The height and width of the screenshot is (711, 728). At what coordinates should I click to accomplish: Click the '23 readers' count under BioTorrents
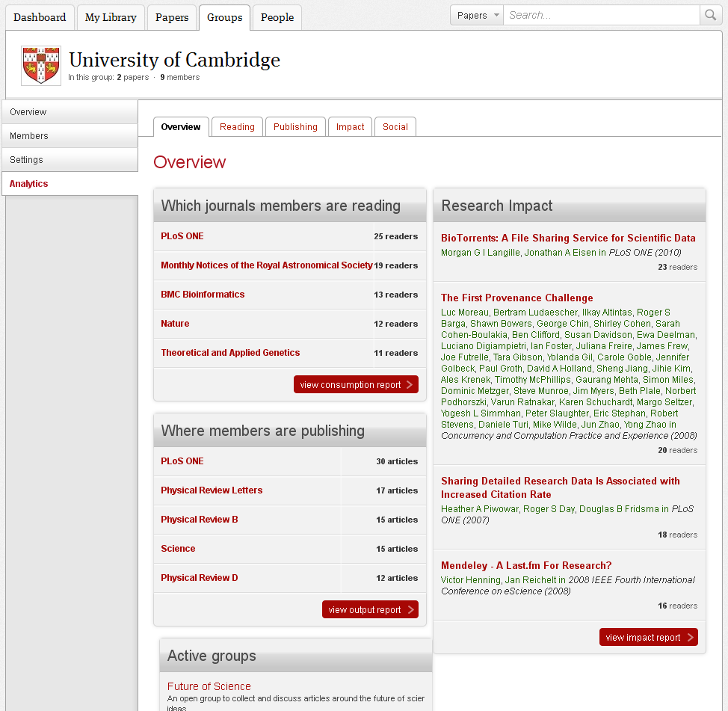pos(677,267)
